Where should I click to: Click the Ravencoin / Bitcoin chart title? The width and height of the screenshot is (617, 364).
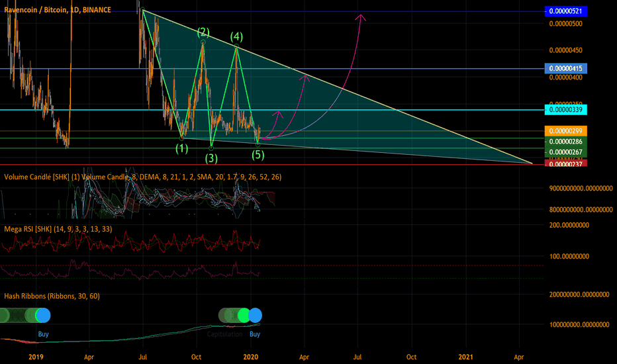(58, 10)
